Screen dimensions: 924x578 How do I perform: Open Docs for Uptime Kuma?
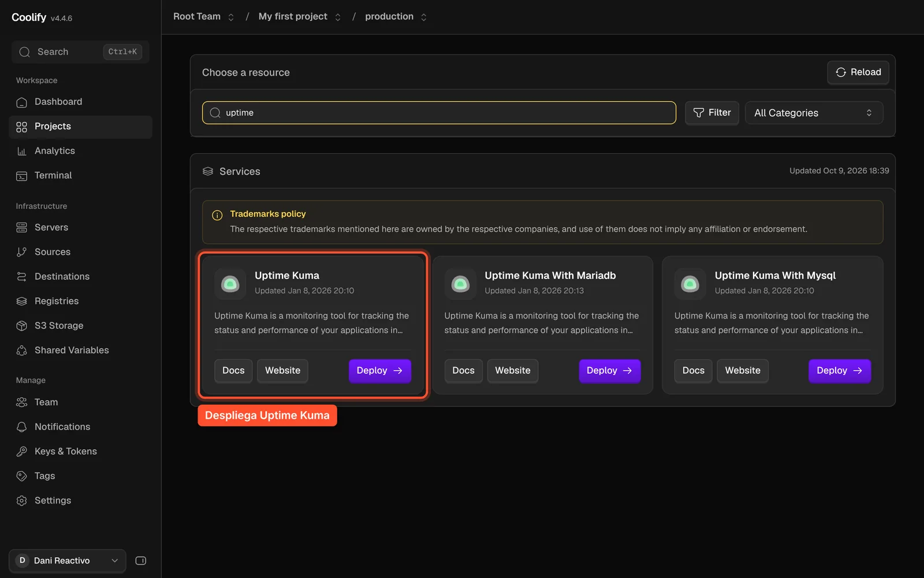[x=233, y=370]
